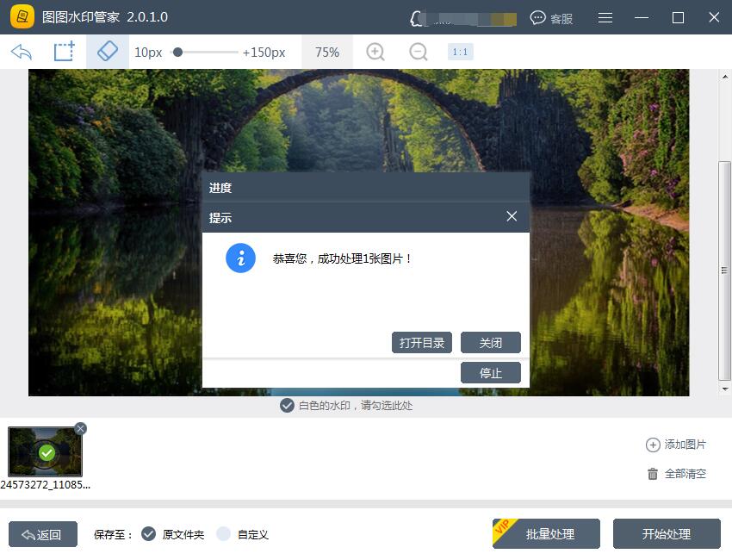
Task: Reset zoom with the 1:1 button
Action: pyautogui.click(x=460, y=52)
